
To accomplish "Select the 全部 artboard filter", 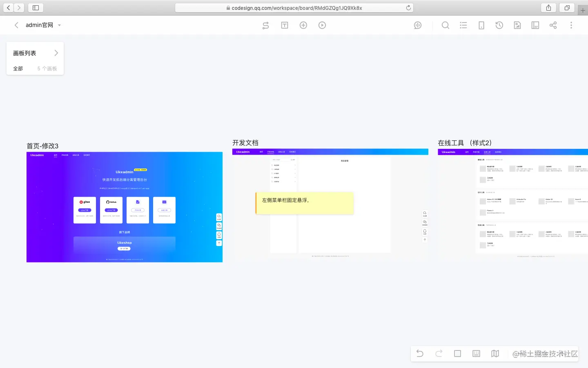I will pos(18,69).
